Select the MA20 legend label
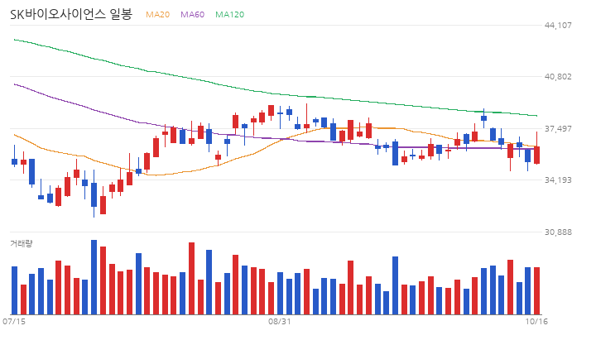 158,15
